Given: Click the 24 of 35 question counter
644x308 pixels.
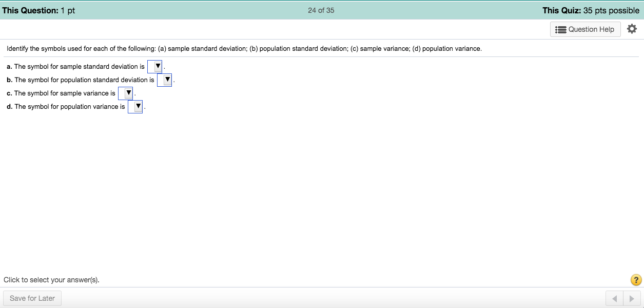Looking at the screenshot, I should (320, 10).
